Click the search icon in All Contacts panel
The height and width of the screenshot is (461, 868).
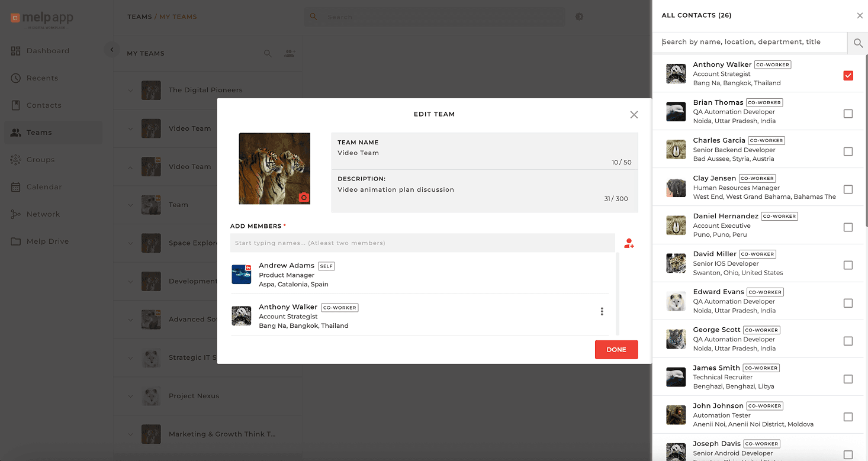[857, 43]
